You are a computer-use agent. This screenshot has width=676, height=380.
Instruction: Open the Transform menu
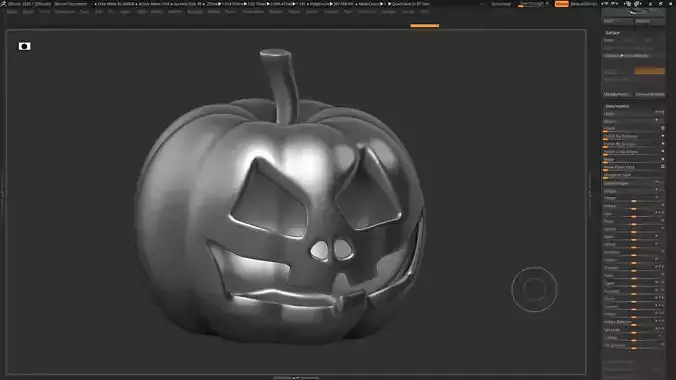[x=366, y=12]
